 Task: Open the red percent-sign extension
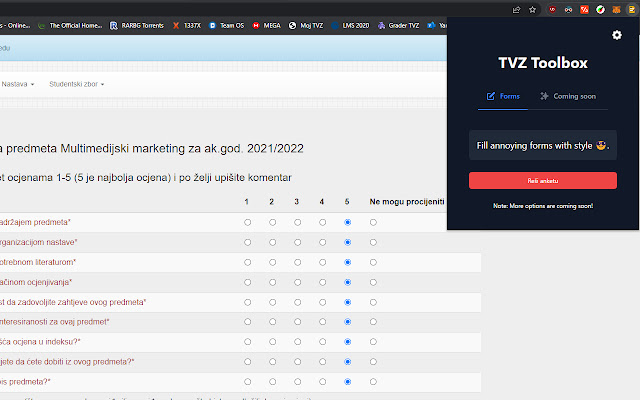(x=584, y=10)
